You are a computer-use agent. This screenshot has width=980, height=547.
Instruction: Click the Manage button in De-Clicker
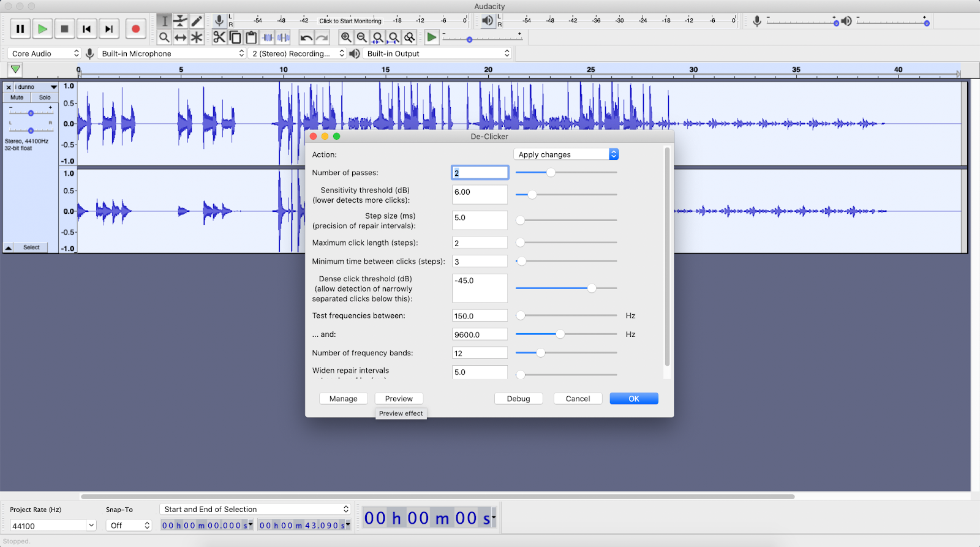point(343,399)
